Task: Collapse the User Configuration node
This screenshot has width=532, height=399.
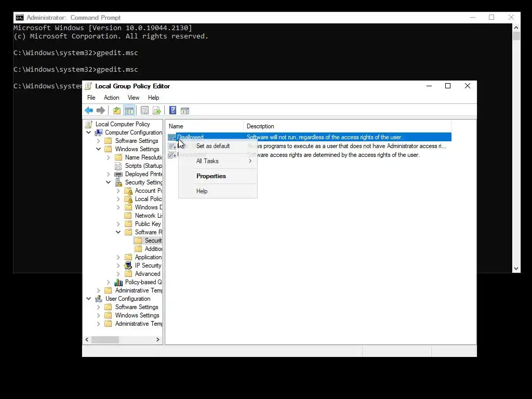Action: coord(89,299)
